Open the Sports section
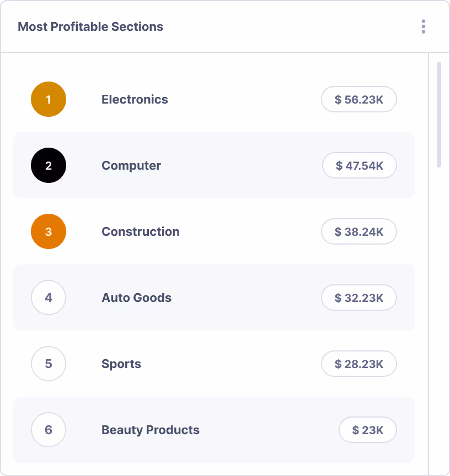The width and height of the screenshot is (450, 476). [121, 364]
